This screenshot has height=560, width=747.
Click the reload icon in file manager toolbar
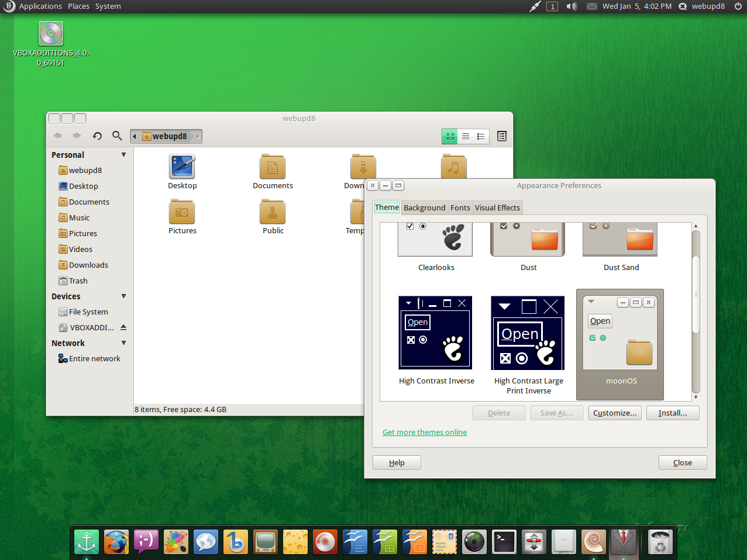pyautogui.click(x=97, y=136)
